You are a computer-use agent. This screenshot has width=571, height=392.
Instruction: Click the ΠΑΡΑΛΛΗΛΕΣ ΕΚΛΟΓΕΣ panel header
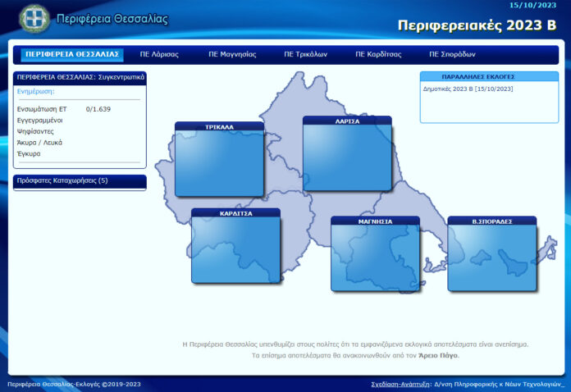point(489,76)
